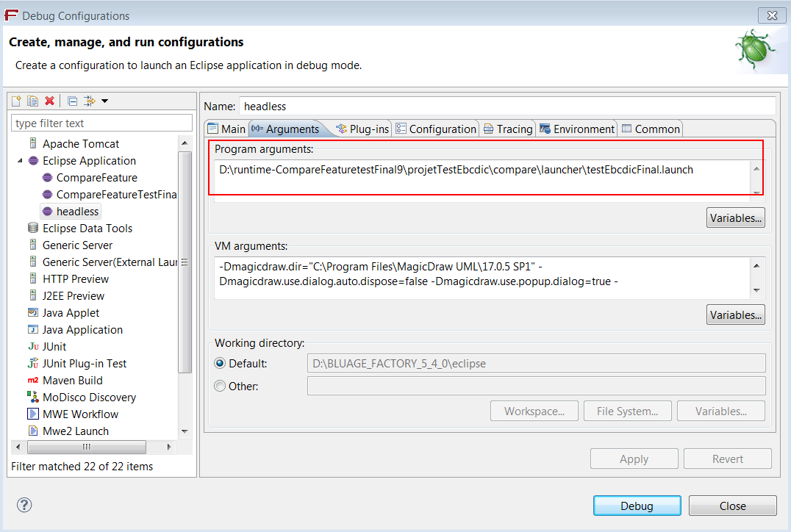Select the Other working directory radio button
This screenshot has height=532, width=791.
click(x=220, y=386)
